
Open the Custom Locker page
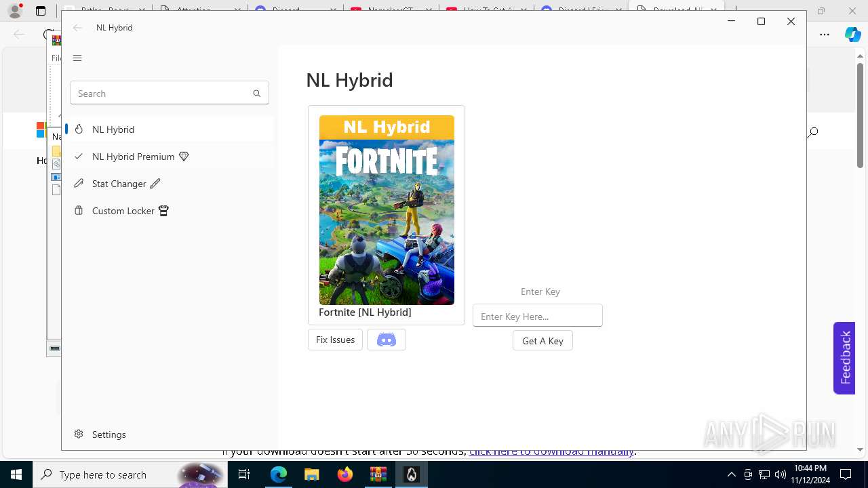coord(170,211)
